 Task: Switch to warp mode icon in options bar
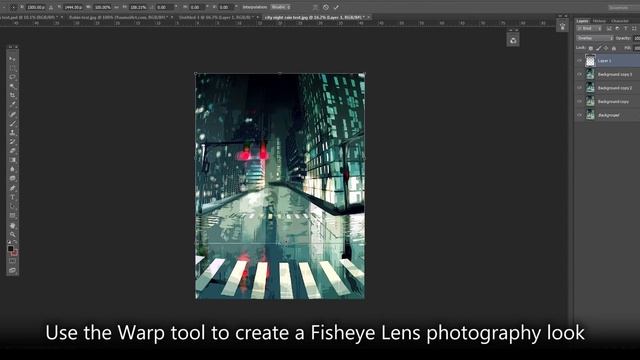(315, 7)
